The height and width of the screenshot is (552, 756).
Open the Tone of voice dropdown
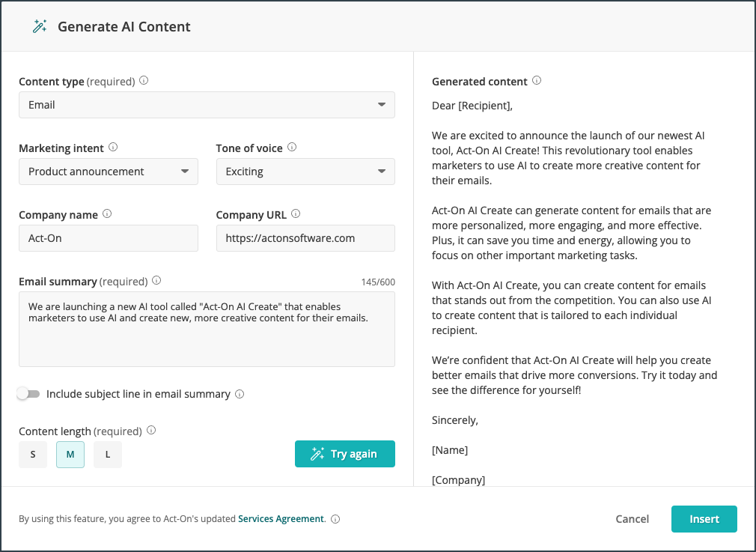pos(305,172)
